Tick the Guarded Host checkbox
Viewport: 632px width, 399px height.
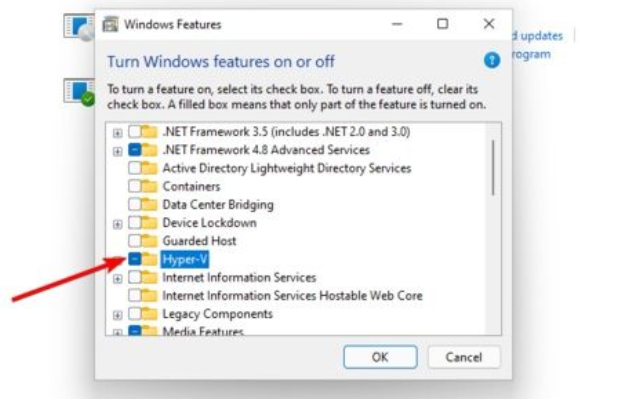135,241
